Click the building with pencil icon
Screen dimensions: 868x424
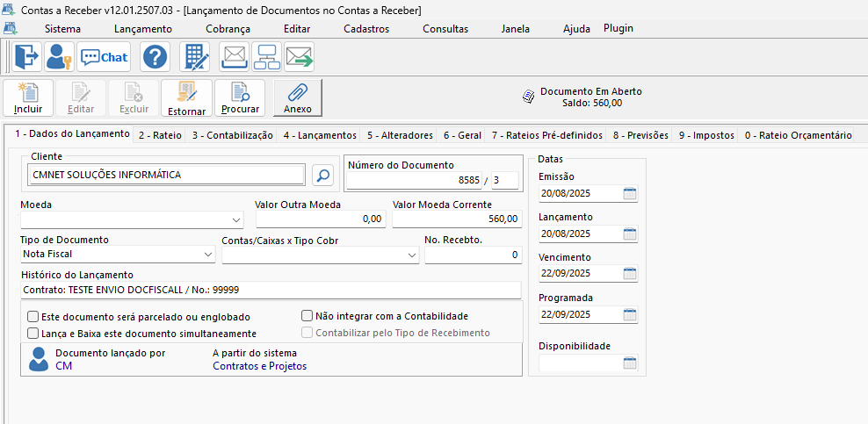(x=194, y=58)
